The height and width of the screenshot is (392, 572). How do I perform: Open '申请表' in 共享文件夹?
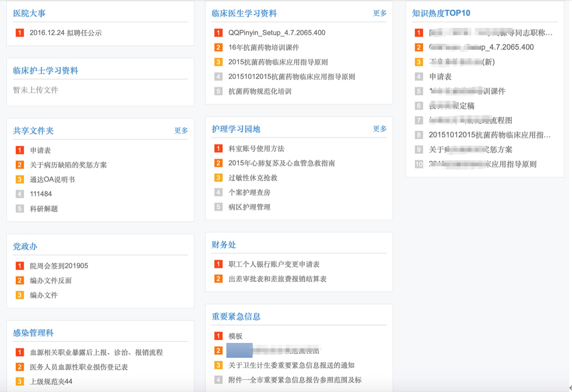[40, 150]
